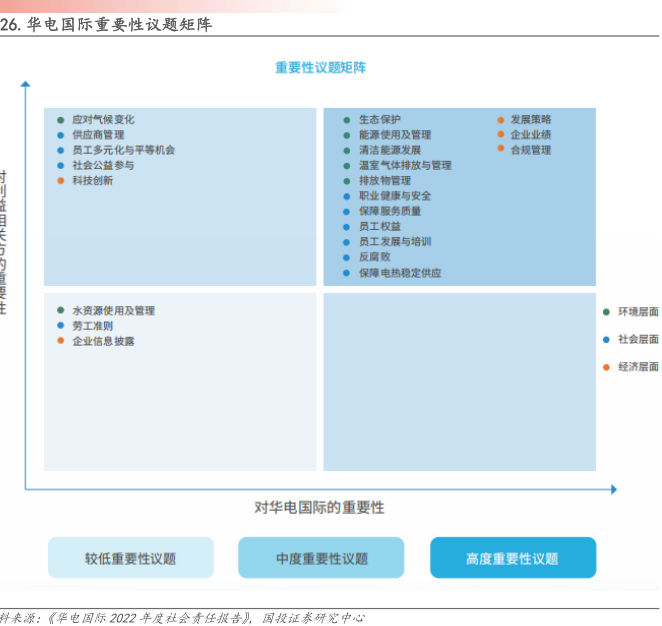Click green legend dot beside 环境层面
662x626 pixels.
[x=606, y=312]
